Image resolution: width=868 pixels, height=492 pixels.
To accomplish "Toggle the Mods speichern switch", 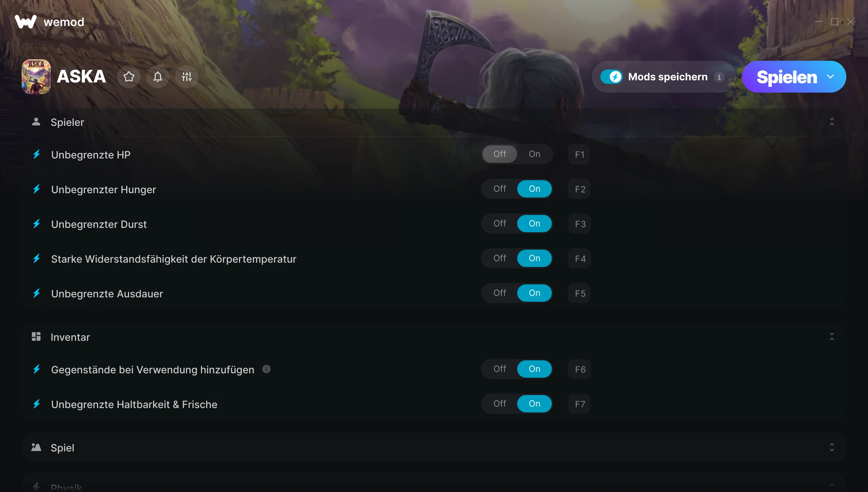I will coord(612,77).
